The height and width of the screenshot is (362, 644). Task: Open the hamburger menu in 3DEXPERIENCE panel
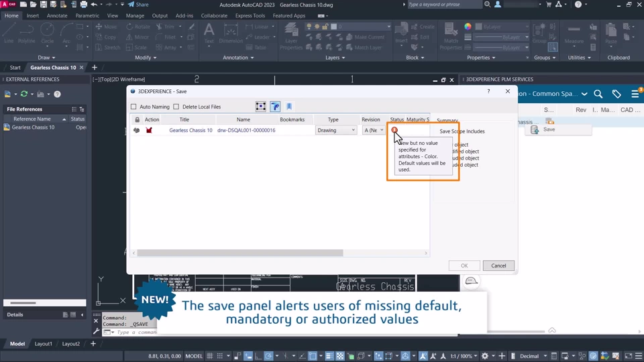coord(635,94)
